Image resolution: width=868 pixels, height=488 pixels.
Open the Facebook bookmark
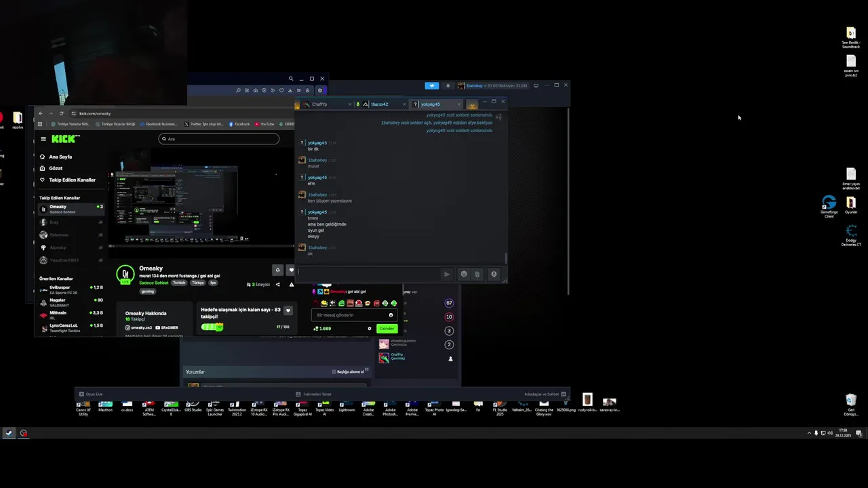pos(239,124)
